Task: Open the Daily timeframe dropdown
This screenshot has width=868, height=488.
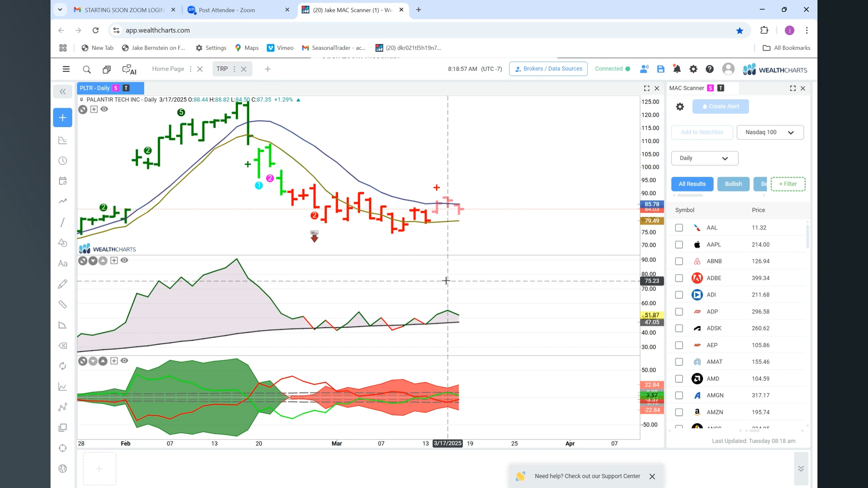Action: (704, 158)
